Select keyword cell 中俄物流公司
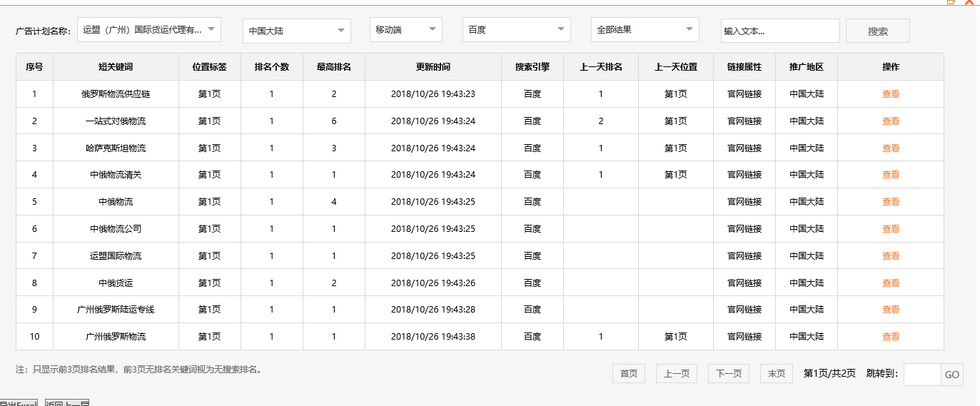The height and width of the screenshot is (406, 980). pyautogui.click(x=116, y=229)
